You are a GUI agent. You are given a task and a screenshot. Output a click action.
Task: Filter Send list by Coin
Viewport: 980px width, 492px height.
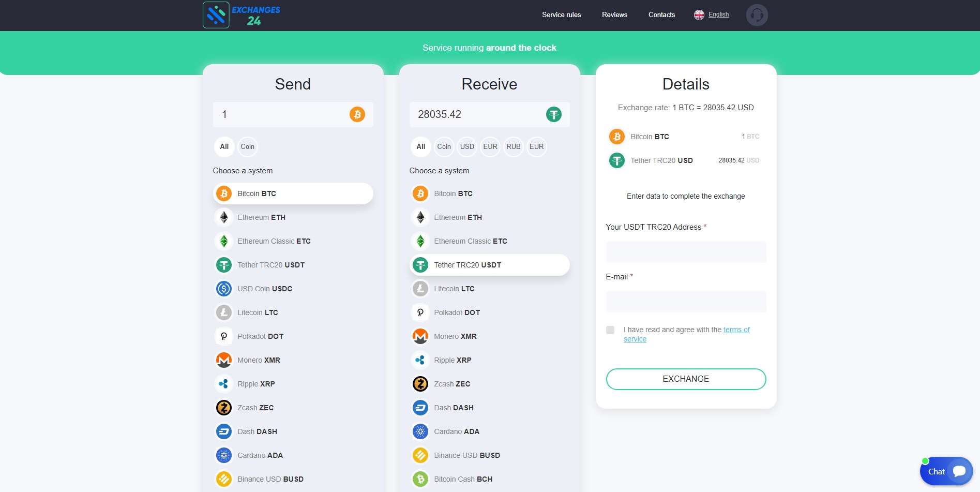[248, 146]
